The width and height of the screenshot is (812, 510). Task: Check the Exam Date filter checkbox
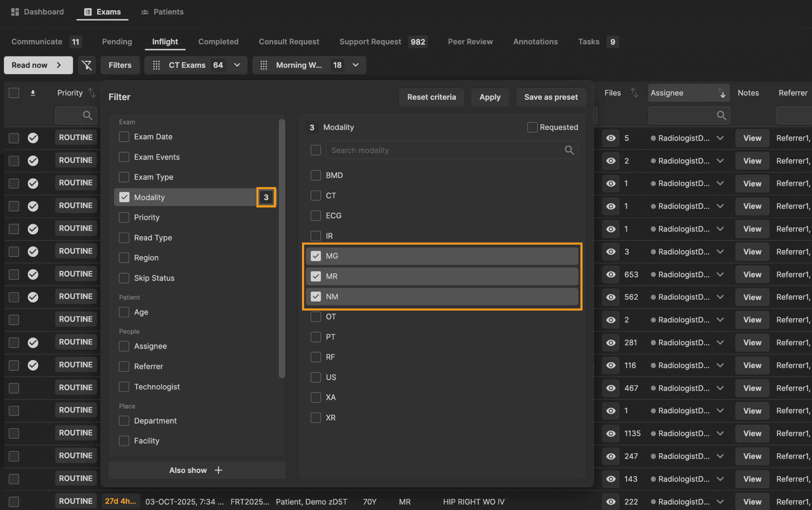pos(124,137)
